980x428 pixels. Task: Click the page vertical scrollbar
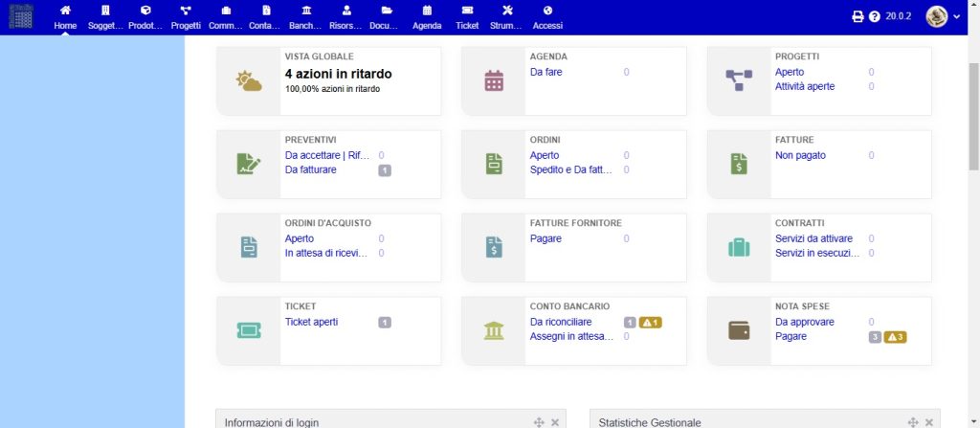point(973,117)
